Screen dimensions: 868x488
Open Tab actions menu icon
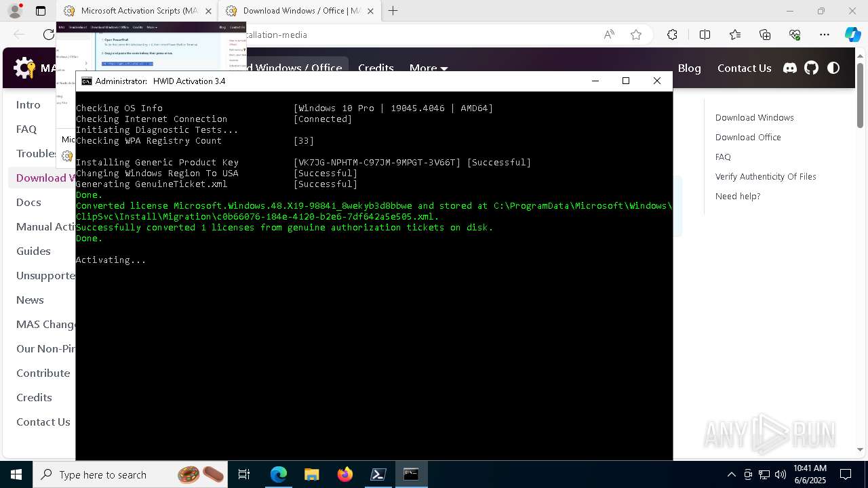[41, 11]
